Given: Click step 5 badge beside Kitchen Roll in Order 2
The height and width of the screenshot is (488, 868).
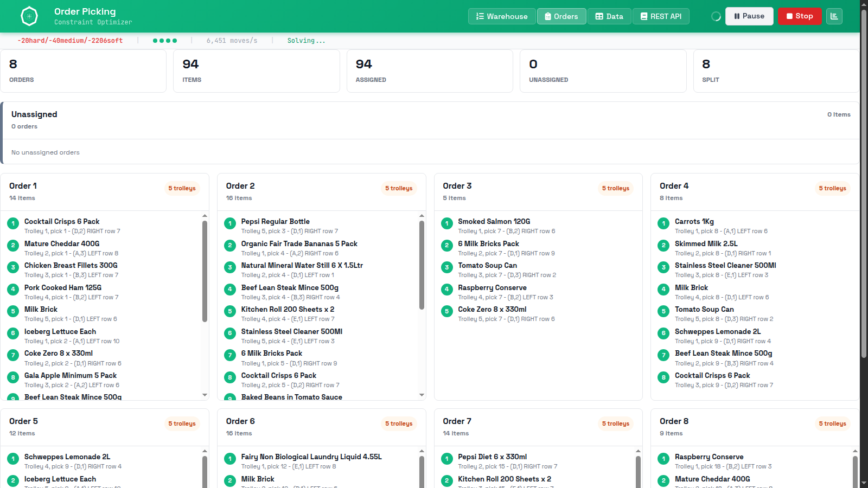Looking at the screenshot, I should [230, 311].
